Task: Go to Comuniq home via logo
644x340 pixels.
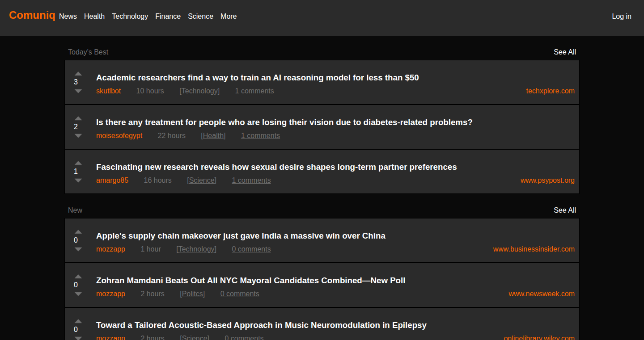Action: (32, 15)
